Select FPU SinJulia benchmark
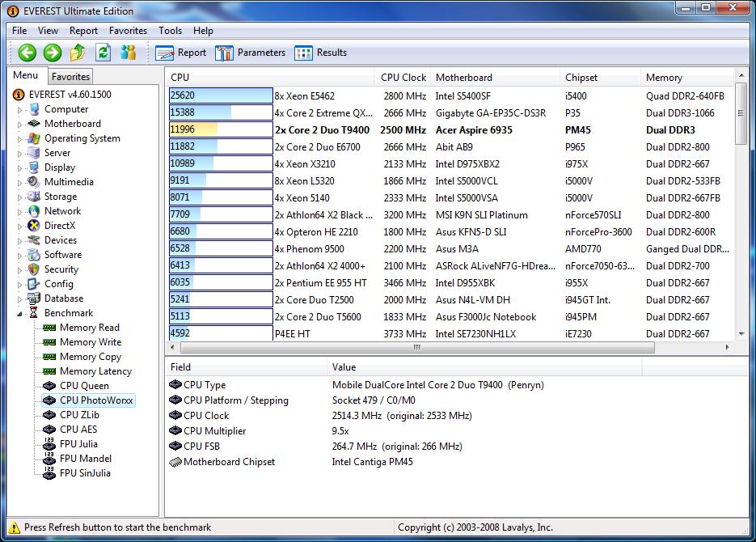The height and width of the screenshot is (542, 756). (85, 473)
